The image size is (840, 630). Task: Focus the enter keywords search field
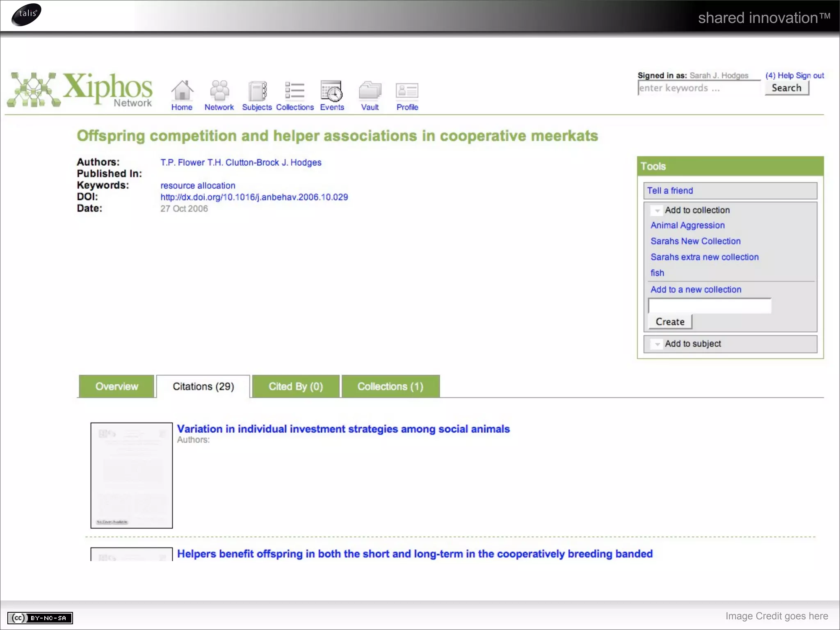point(699,88)
